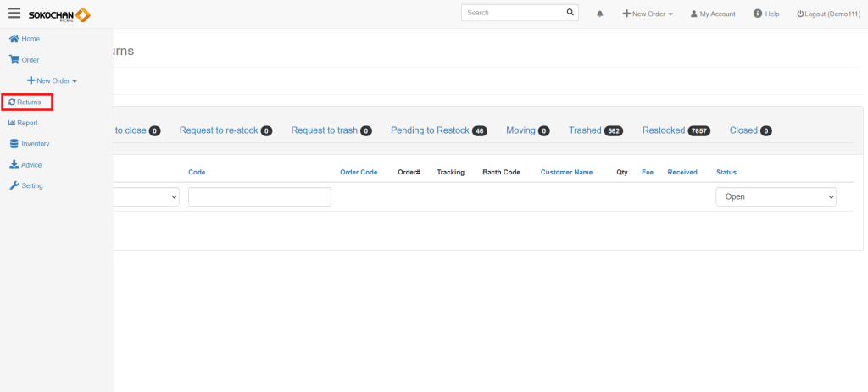
Task: Click the search magnifier icon
Action: (570, 14)
